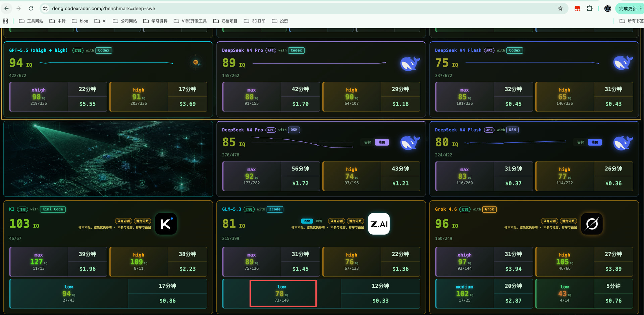The height and width of the screenshot is (315, 644).
Task: Open the 所有书签 all-bookmarks folder
Action: [632, 21]
